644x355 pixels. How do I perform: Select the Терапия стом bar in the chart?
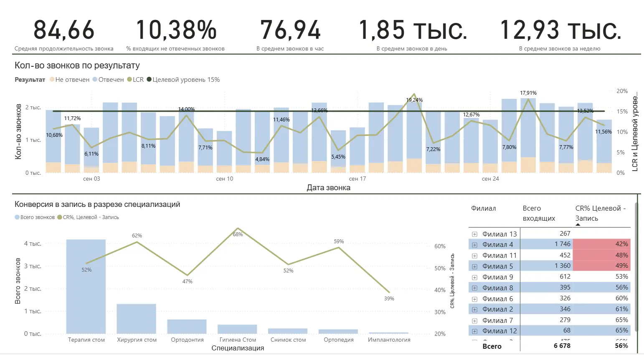coord(86,286)
